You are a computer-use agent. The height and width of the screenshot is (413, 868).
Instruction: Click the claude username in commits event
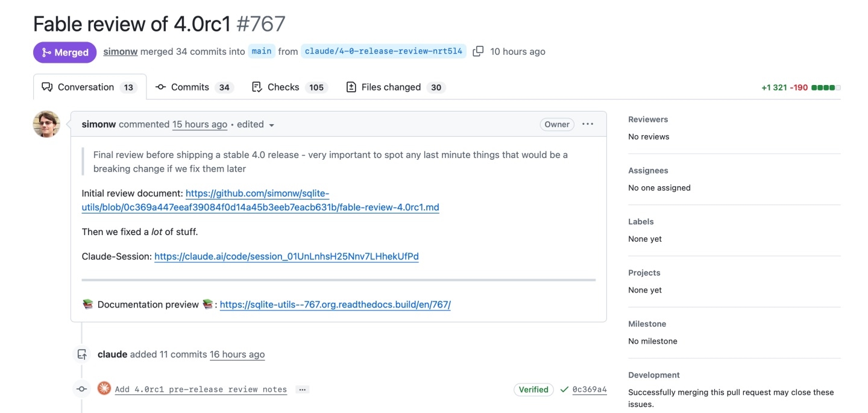point(112,355)
